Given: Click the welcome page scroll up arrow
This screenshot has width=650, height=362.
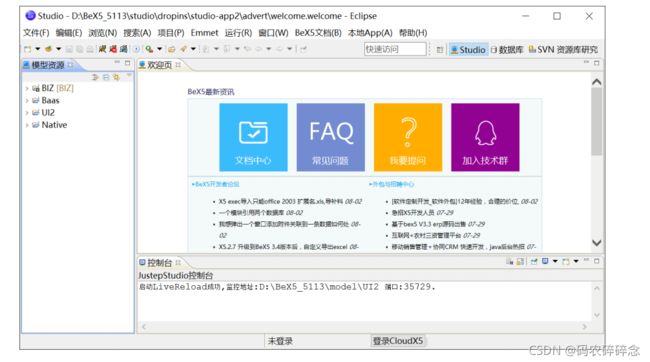Looking at the screenshot, I should click(597, 82).
